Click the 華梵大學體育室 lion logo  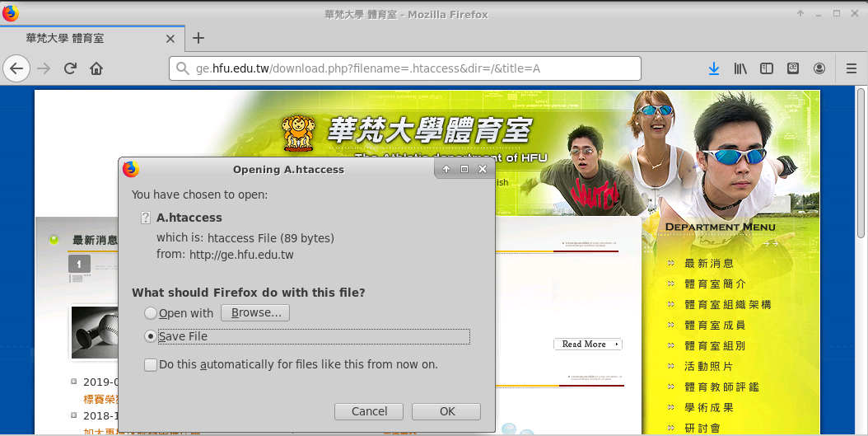pos(298,133)
